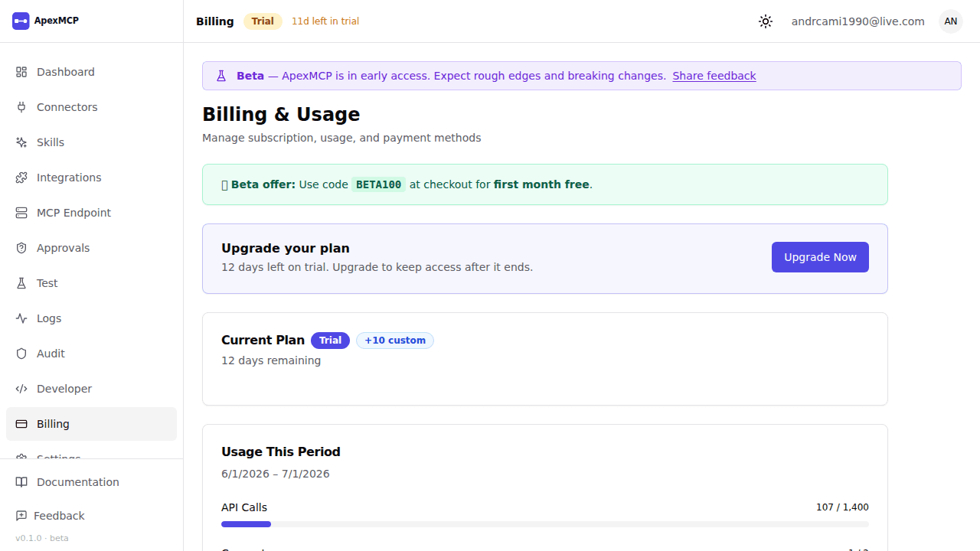Open MCP Endpoint page

tap(91, 213)
